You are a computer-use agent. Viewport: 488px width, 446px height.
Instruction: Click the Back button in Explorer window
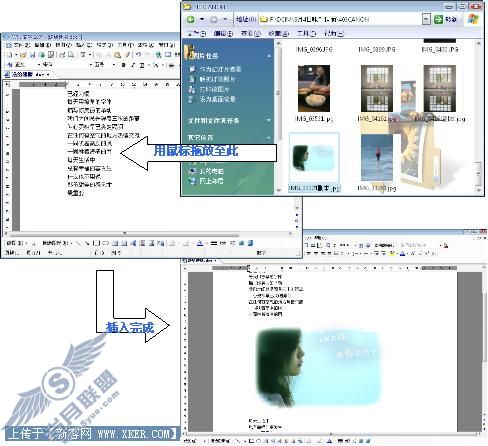191,19
